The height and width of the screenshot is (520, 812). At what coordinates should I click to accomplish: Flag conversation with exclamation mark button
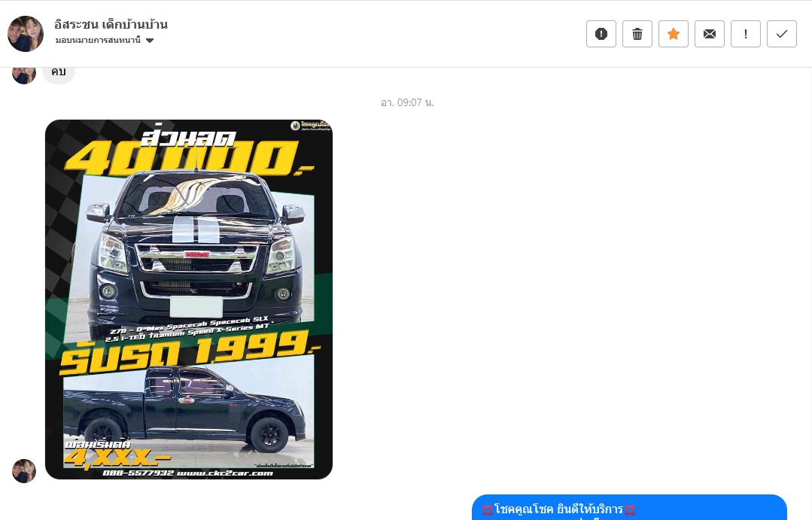point(746,34)
